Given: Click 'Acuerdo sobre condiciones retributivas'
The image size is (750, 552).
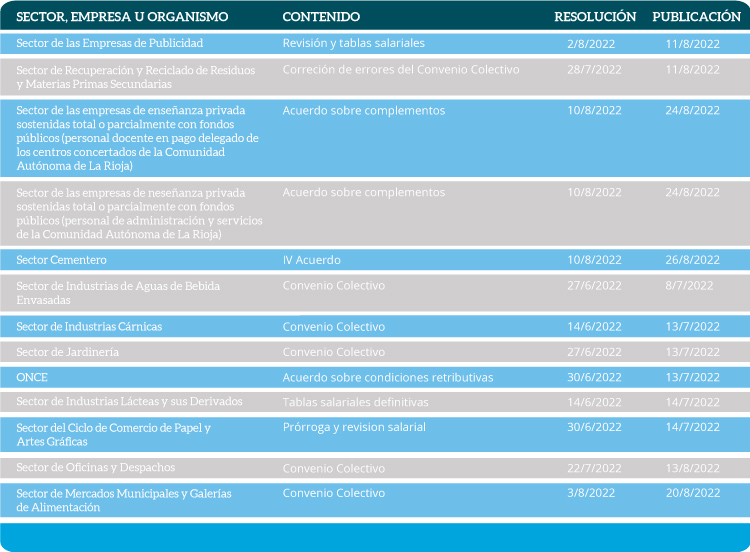Looking at the screenshot, I should (x=387, y=377).
